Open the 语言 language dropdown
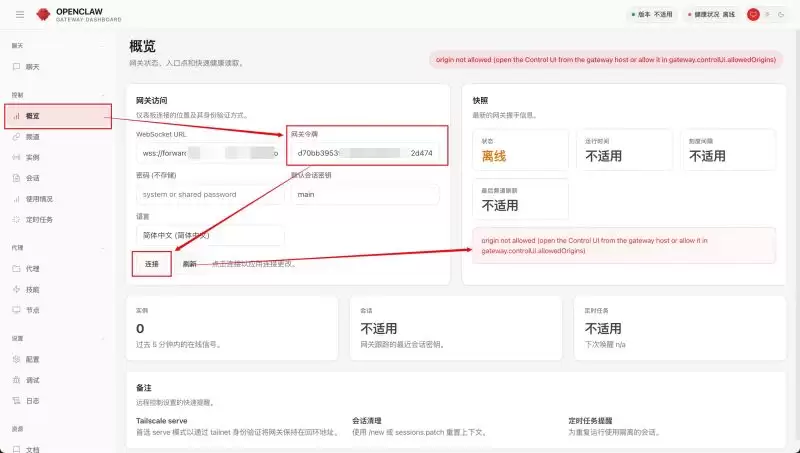Viewport: 800px width, 453px height. coord(210,236)
